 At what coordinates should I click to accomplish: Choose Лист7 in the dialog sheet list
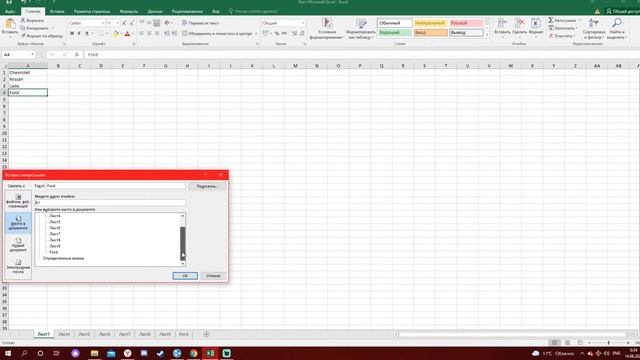55,234
